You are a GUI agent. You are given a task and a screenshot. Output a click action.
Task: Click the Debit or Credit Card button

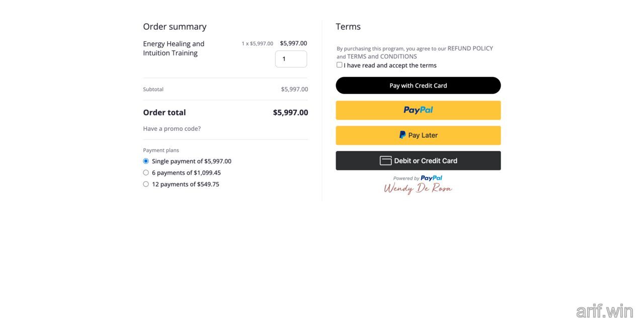tap(418, 160)
